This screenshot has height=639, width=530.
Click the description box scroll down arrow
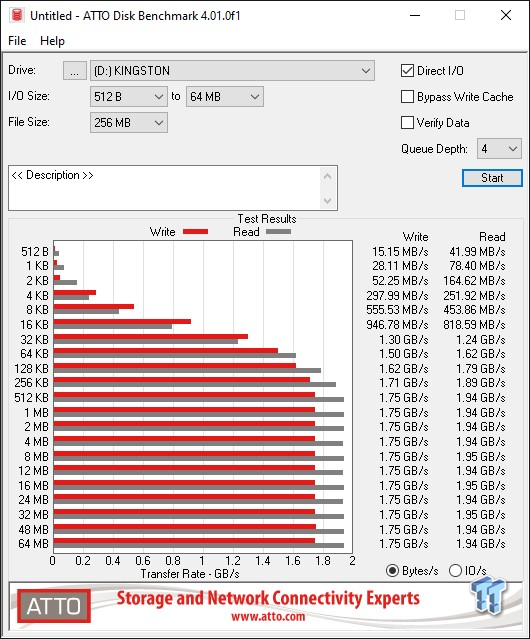coord(328,200)
